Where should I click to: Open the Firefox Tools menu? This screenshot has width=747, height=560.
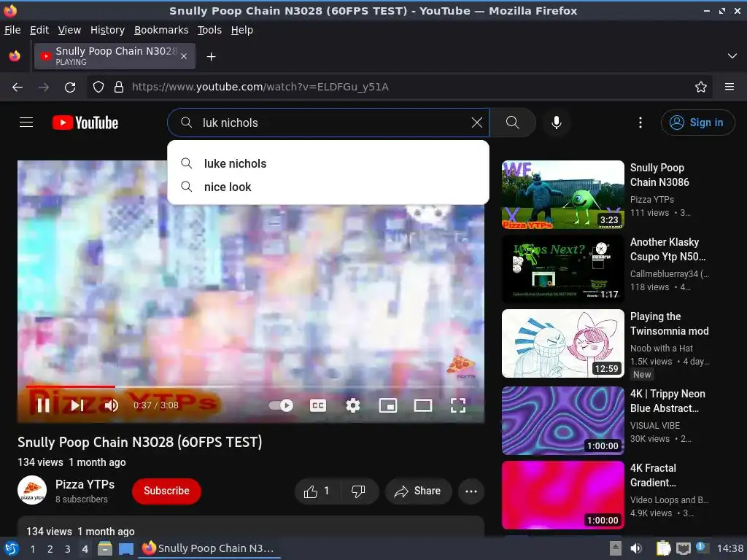(209, 30)
